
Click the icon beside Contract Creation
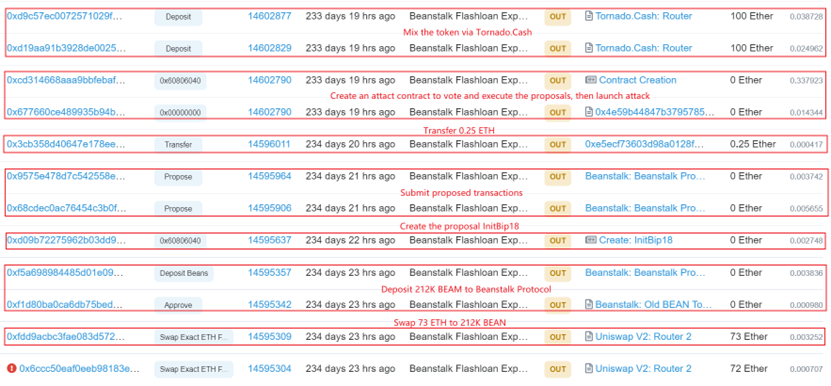coord(591,80)
